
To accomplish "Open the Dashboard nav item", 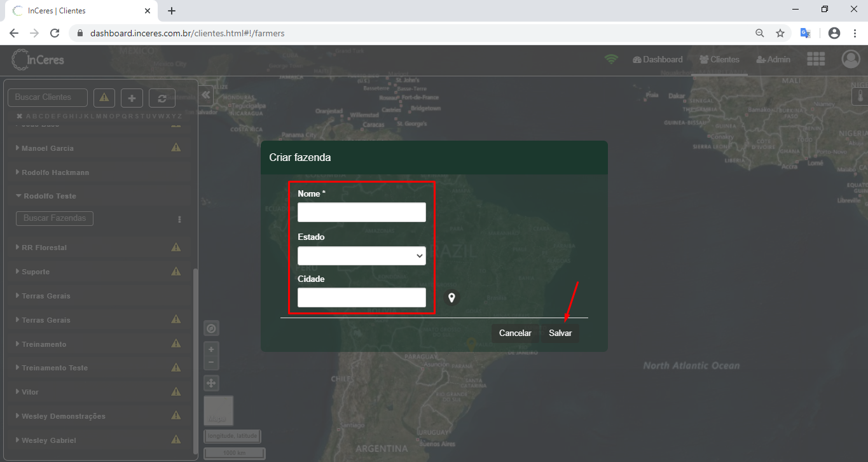I will tap(658, 59).
